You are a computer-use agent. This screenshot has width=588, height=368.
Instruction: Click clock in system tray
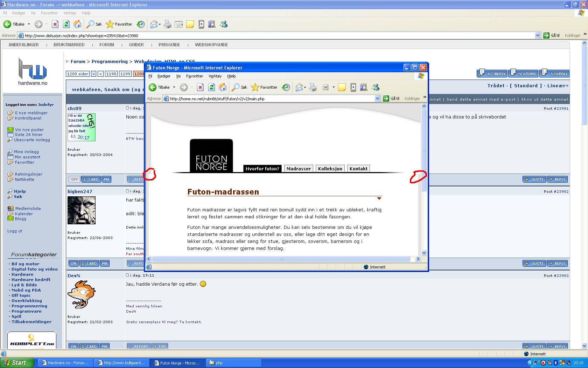point(578,363)
